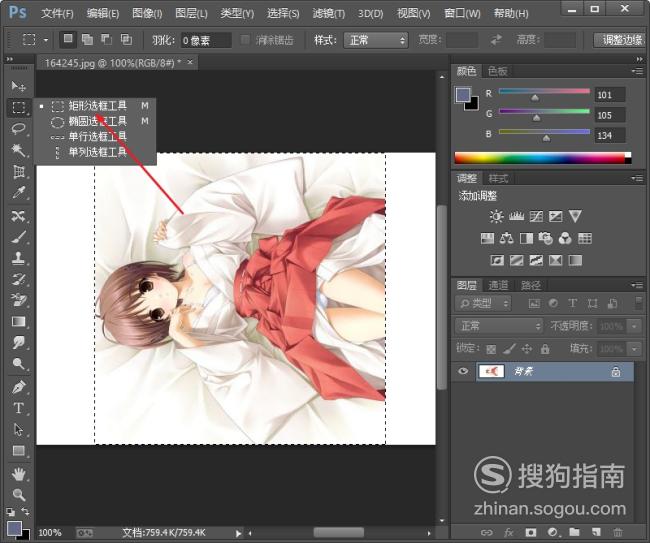This screenshot has height=543, width=650.
Task: Open the 文件(F) menu
Action: (x=57, y=13)
